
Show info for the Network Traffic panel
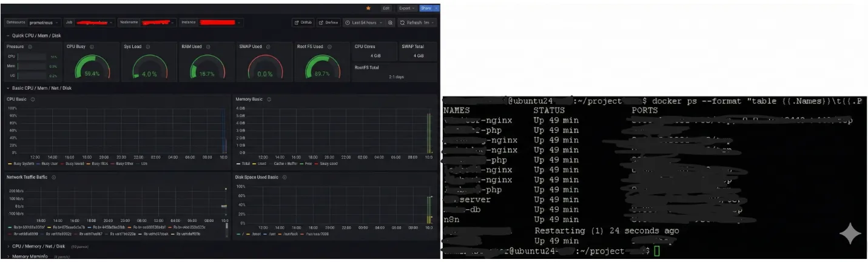[54, 177]
